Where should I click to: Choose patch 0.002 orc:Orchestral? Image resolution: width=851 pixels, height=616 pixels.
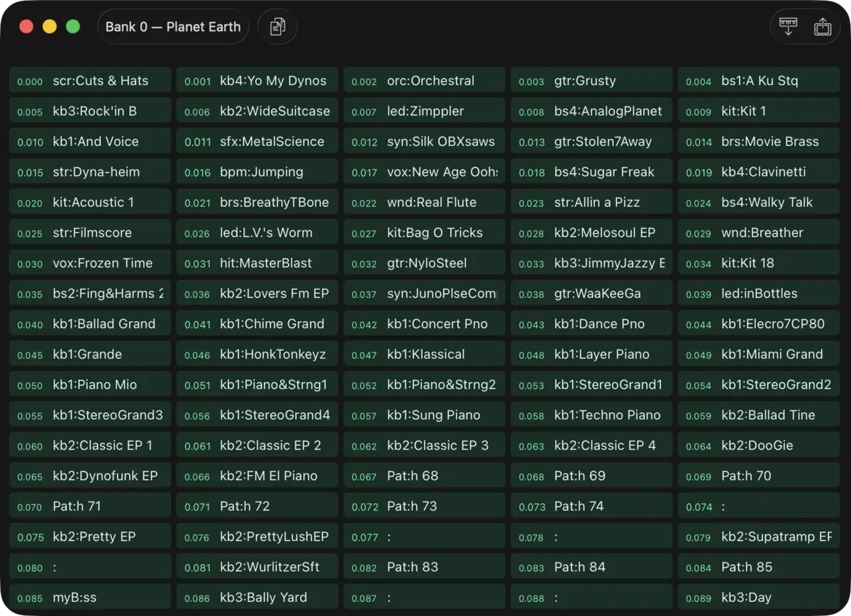click(x=425, y=81)
